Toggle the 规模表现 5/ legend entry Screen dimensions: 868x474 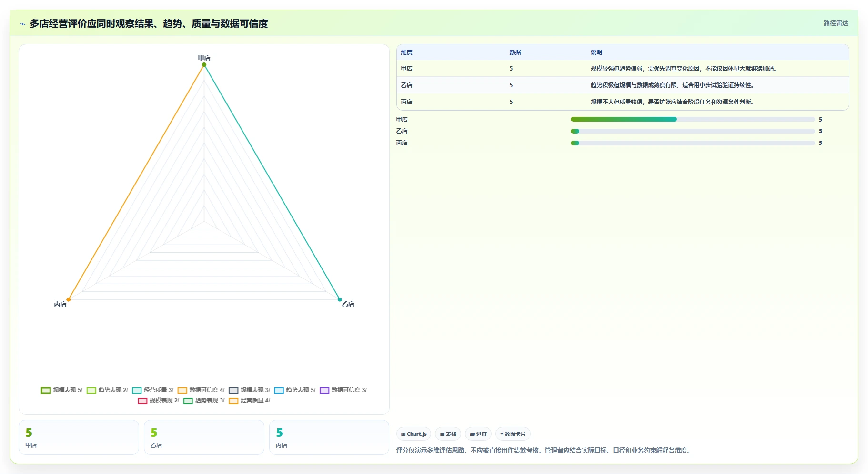(x=62, y=390)
